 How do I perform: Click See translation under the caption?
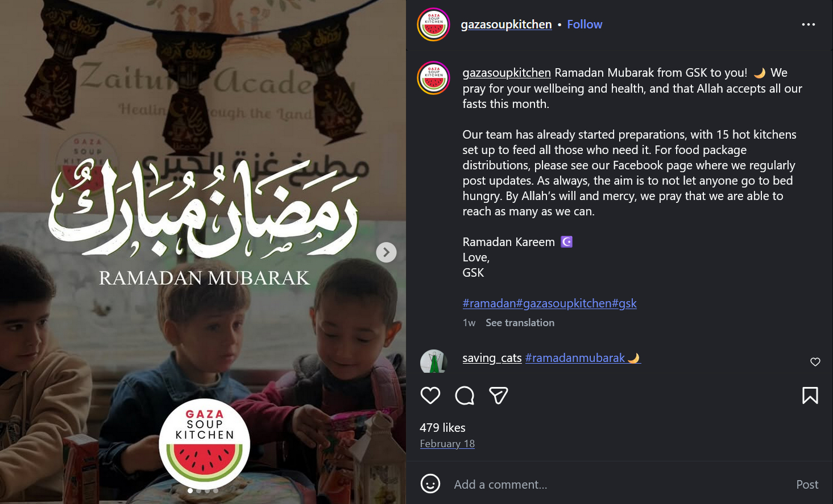(520, 323)
